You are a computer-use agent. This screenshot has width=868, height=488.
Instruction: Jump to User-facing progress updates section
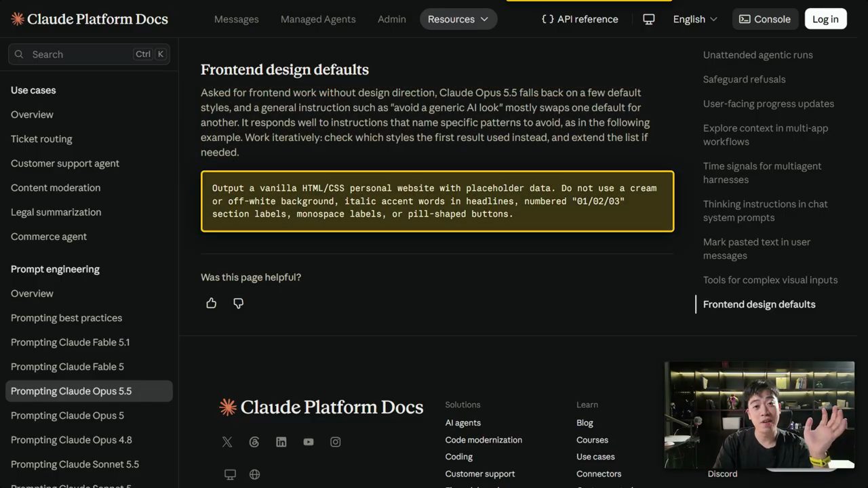click(769, 104)
